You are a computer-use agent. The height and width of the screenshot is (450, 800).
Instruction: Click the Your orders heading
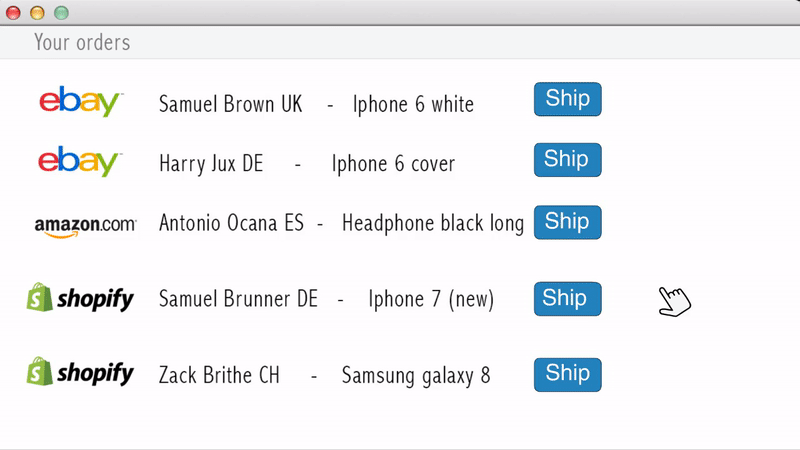click(82, 42)
